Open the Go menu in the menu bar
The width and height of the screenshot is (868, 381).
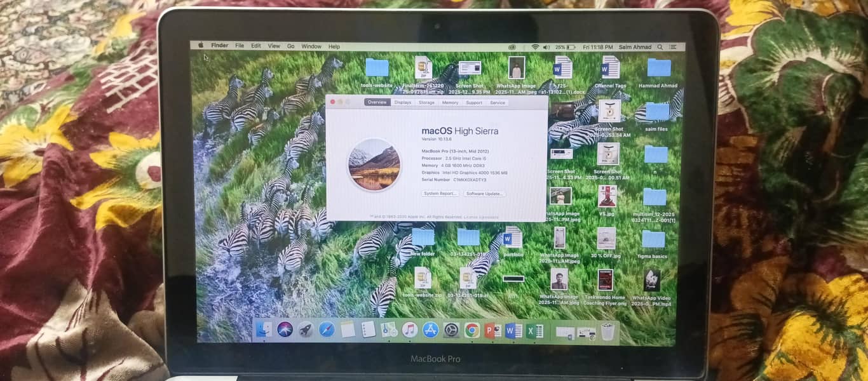(x=290, y=46)
